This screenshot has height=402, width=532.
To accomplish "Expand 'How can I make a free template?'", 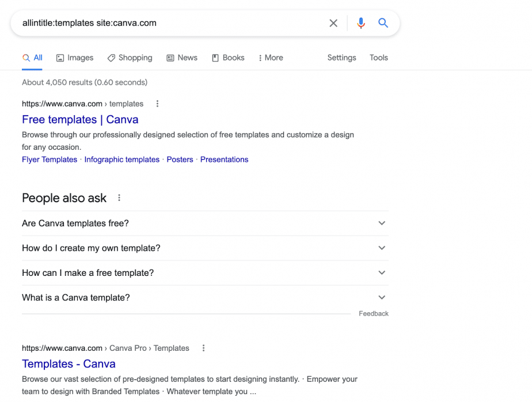I will (x=206, y=273).
